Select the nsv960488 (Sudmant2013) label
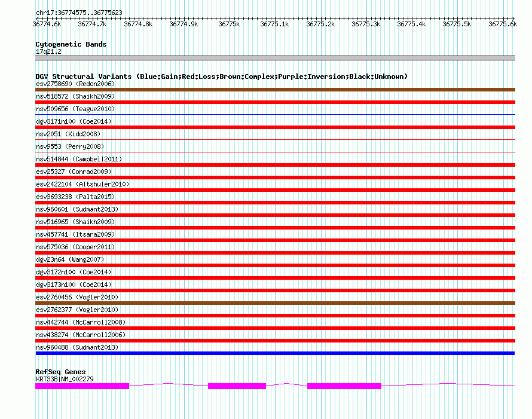This screenshot has height=419, width=532. [77, 347]
